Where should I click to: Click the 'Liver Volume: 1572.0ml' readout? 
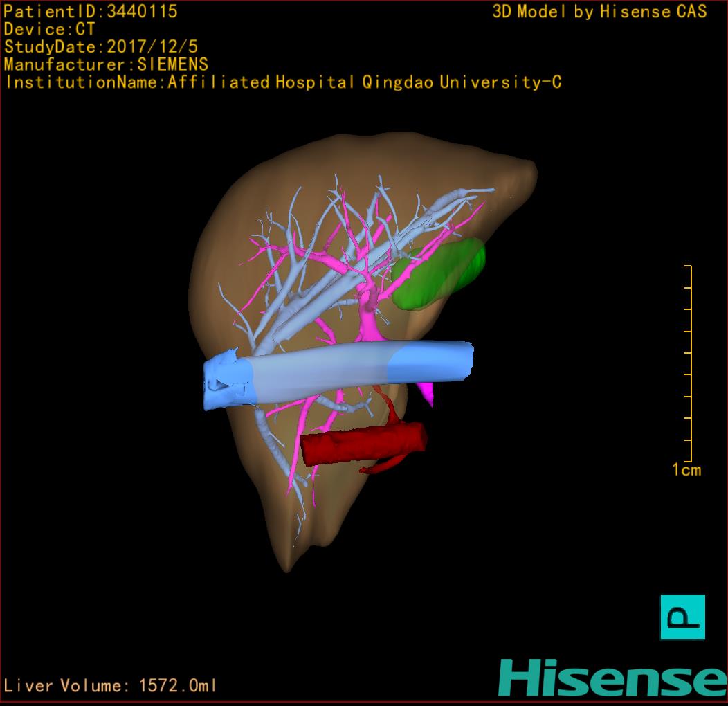pos(109,685)
